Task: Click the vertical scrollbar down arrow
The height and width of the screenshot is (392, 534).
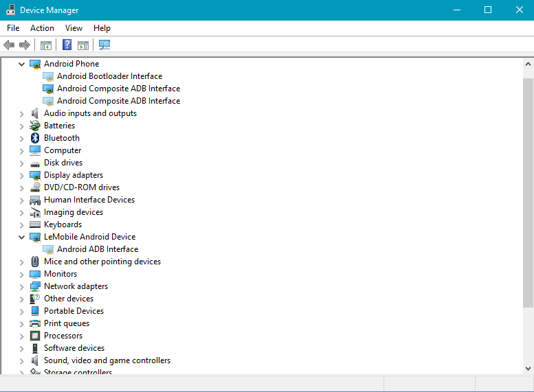Action: [x=528, y=369]
